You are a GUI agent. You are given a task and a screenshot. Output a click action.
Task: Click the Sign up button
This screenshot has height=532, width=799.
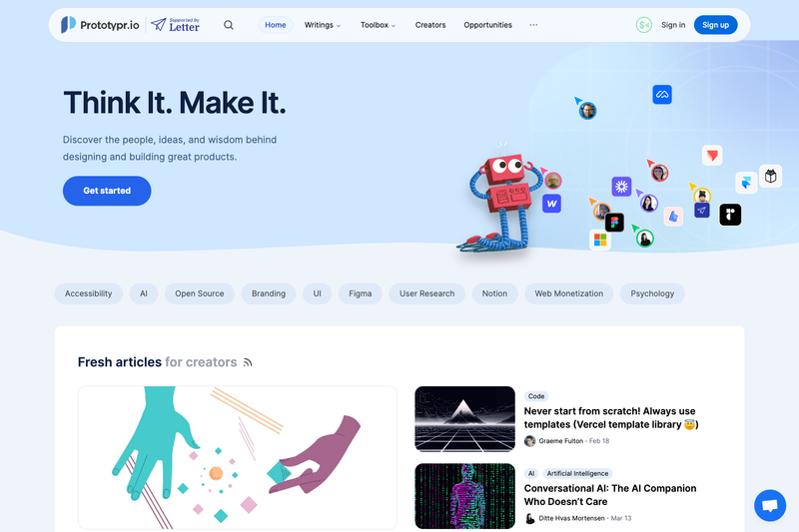coord(715,25)
